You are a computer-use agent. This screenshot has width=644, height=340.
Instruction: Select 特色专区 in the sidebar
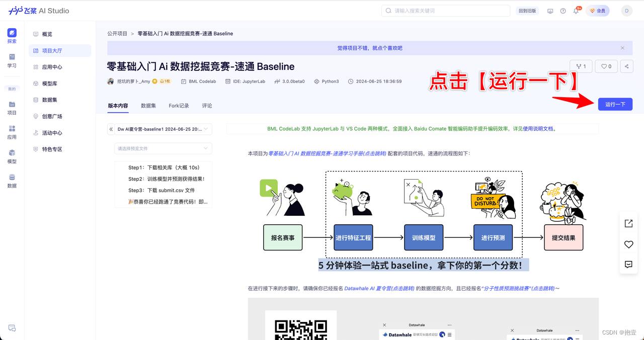click(x=60, y=149)
